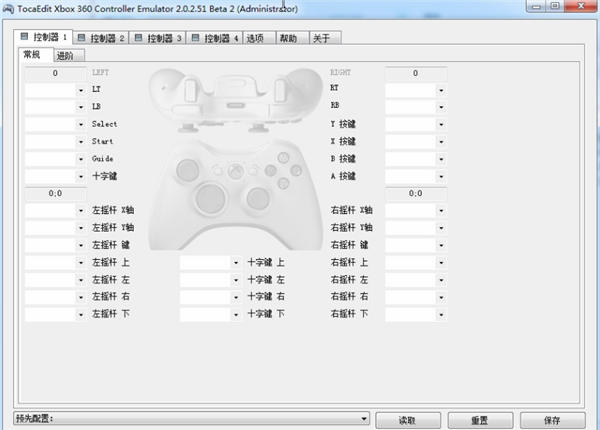Click the left stick 0;0 value field
The width and height of the screenshot is (600, 430).
[56, 194]
